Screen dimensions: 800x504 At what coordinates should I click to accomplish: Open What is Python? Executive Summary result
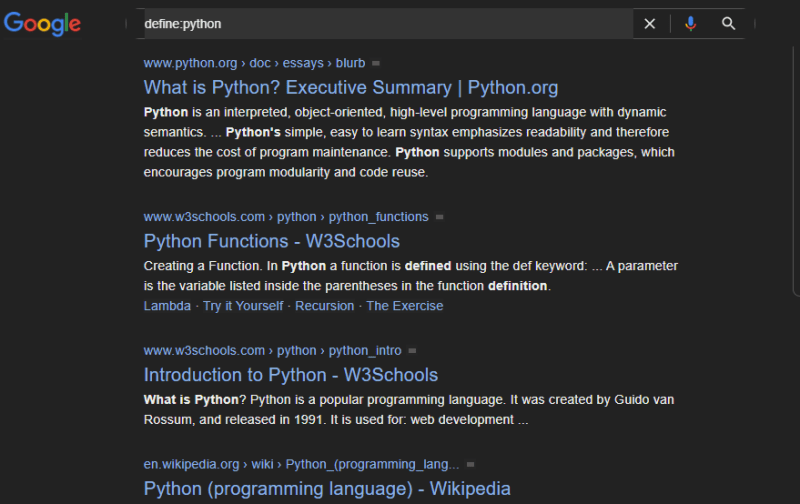351,88
